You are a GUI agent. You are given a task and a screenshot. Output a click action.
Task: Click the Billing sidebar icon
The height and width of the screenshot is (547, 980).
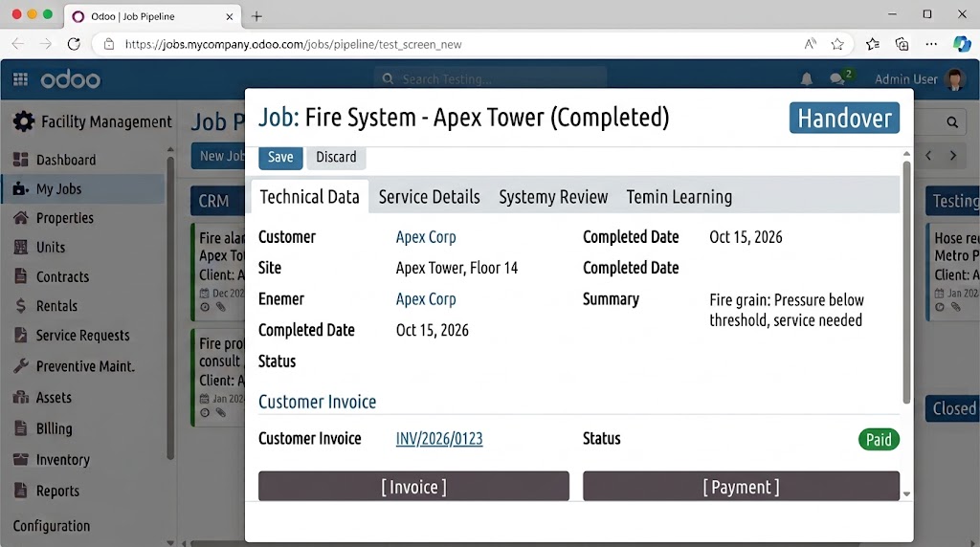[x=21, y=428]
